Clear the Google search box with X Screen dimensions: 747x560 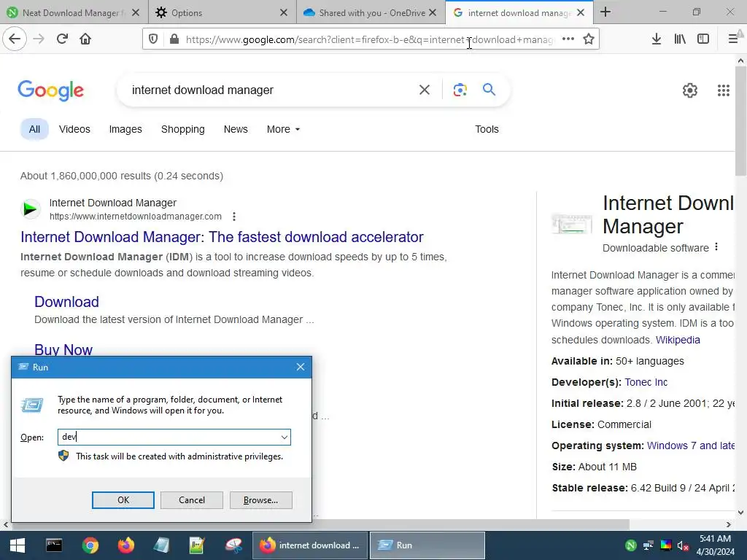click(424, 90)
